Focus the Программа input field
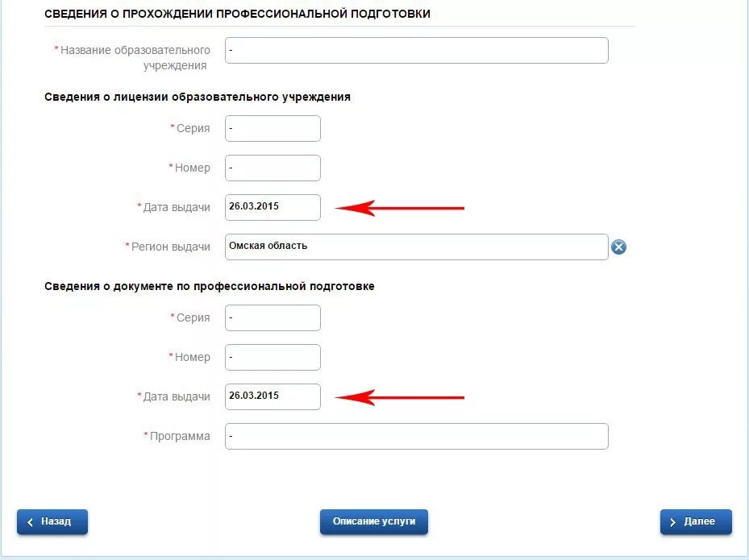Viewport: 749px width, 560px height. coord(417,437)
